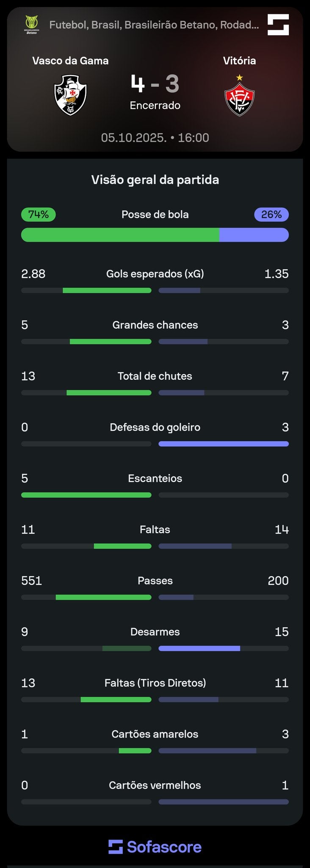The width and height of the screenshot is (310, 868).
Task: Click the Cartões amarelos stat label
Action: pos(155,734)
